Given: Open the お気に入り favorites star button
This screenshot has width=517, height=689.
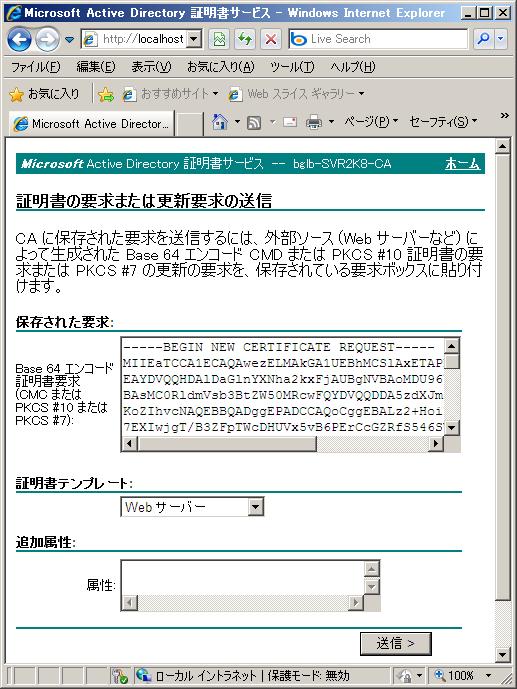Looking at the screenshot, I should 44,94.
